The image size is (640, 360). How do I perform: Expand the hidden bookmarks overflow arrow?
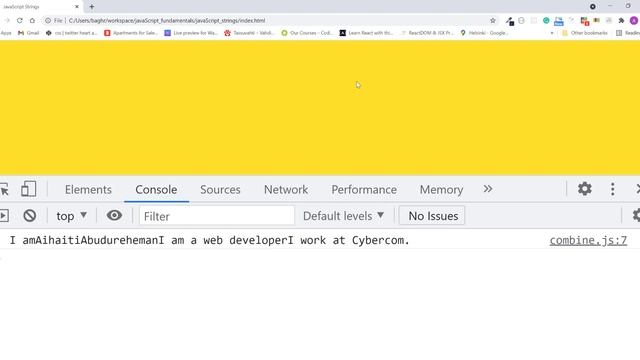(x=552, y=33)
